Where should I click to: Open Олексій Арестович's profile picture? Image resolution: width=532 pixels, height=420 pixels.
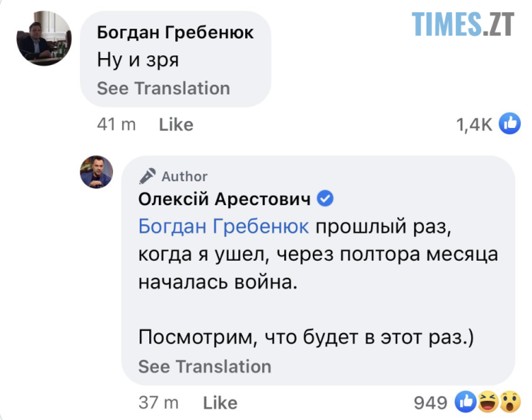click(x=96, y=172)
